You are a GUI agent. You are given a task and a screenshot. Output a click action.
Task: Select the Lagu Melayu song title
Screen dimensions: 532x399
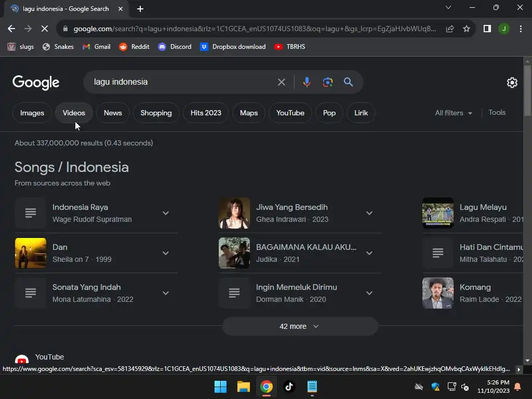(x=483, y=207)
